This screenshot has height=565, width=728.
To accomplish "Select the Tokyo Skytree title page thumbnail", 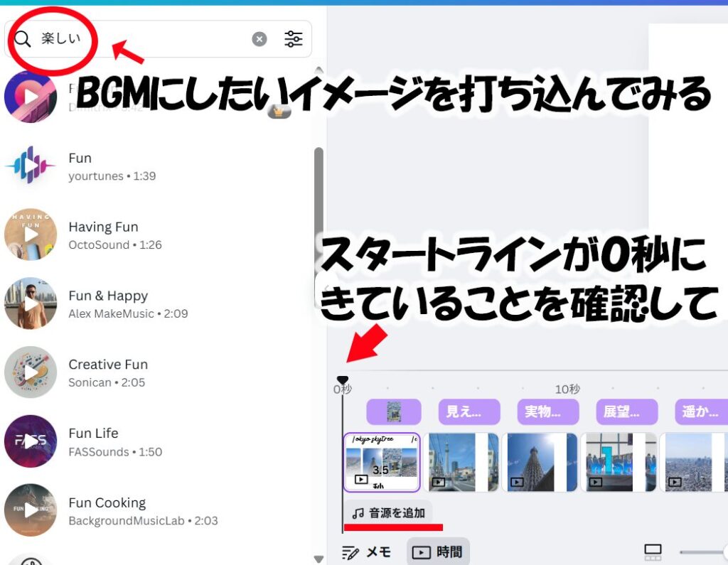I will click(382, 463).
